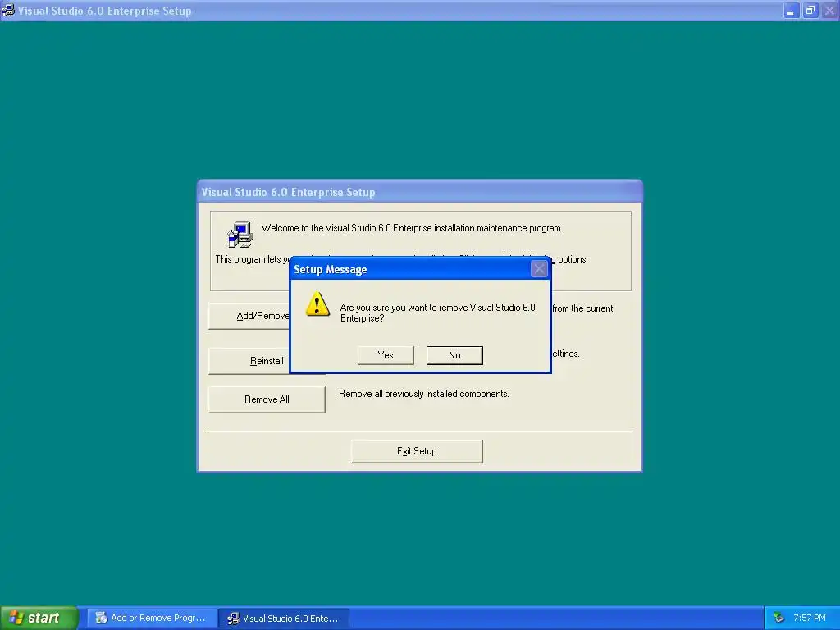840x630 pixels.
Task: Open the Windows Start menu
Action: coord(39,618)
